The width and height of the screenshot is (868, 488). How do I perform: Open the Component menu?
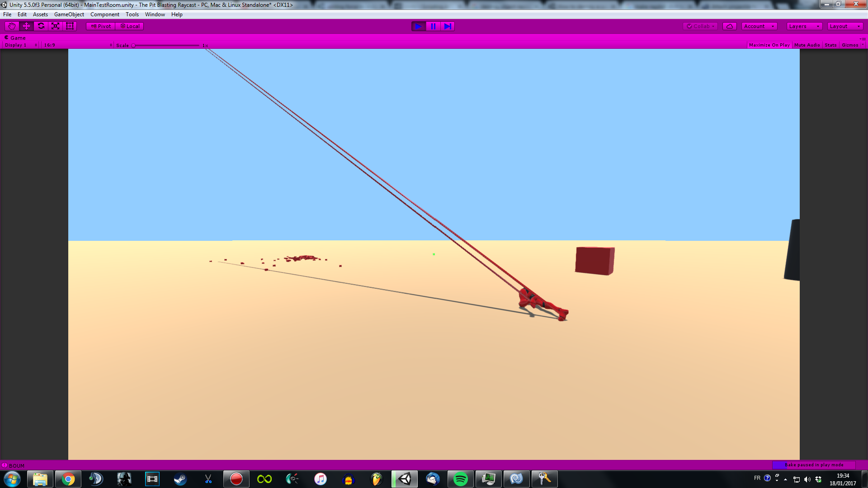click(104, 14)
